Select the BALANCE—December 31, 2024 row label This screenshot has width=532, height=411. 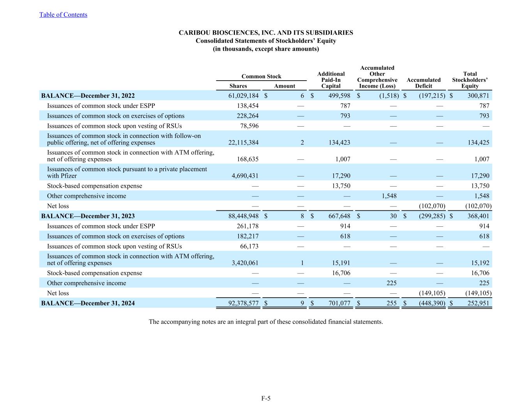88,303
